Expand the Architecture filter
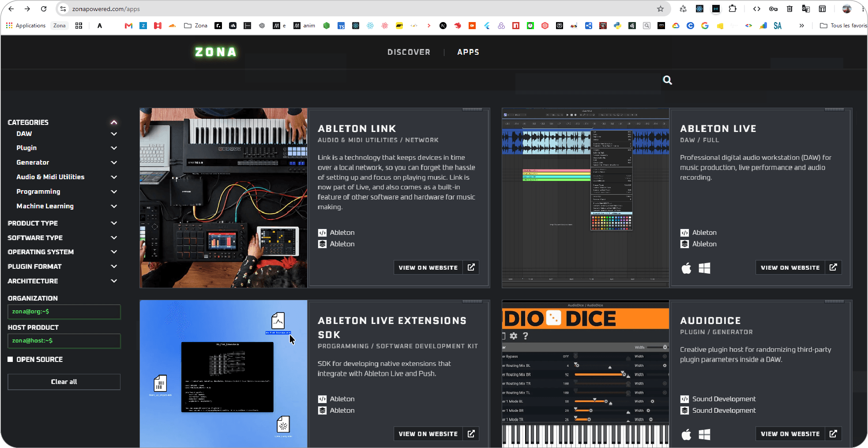 click(114, 281)
